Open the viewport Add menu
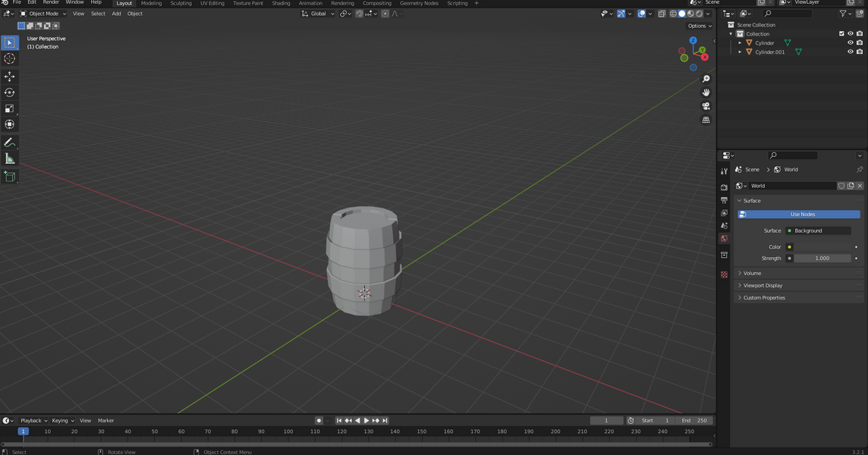This screenshot has height=455, width=868. pyautogui.click(x=116, y=14)
